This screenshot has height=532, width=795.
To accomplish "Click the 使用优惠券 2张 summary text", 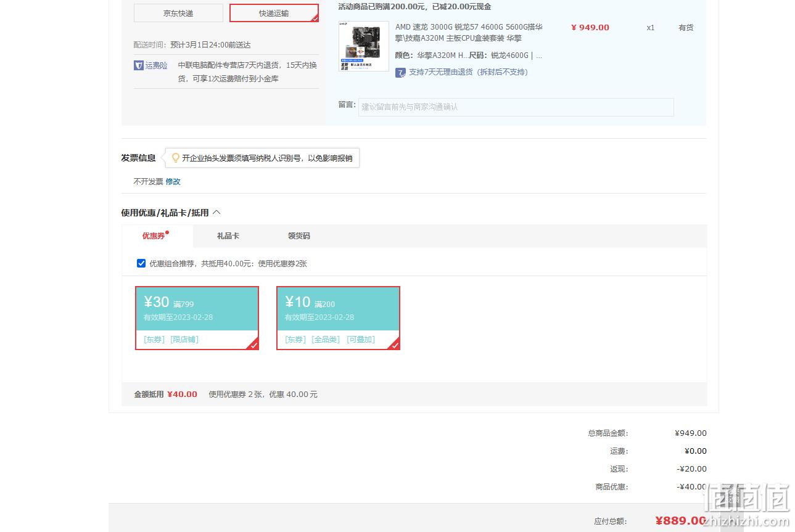I will click(263, 395).
